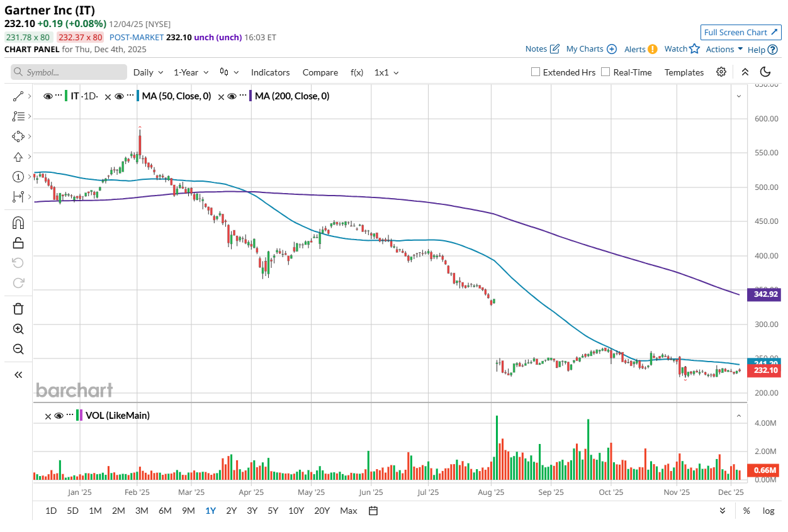Choose the polygon shapes drawing tool
Screen dimensions: 788x532
(18, 136)
